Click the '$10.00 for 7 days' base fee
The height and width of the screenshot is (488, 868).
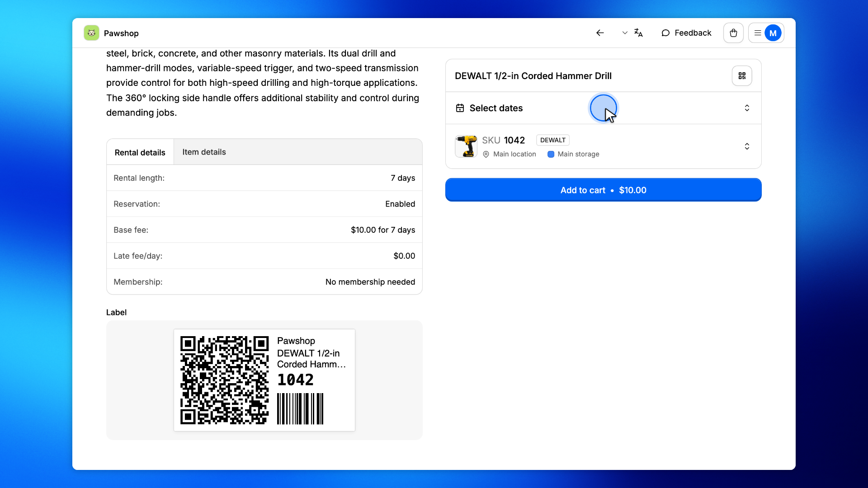point(383,230)
